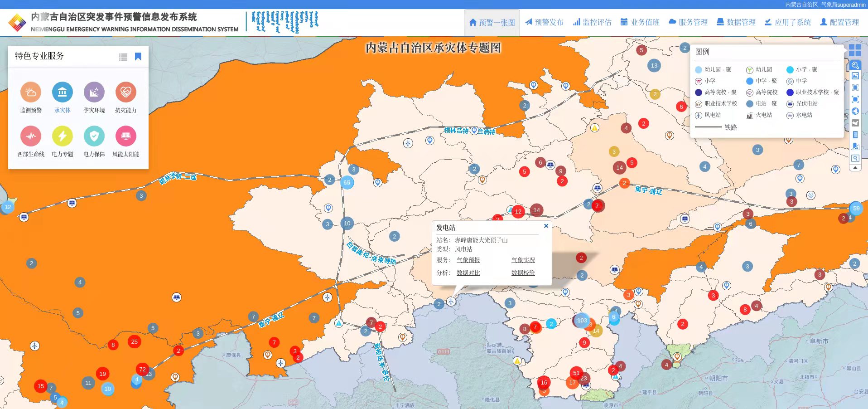Open the 抗灾能力 service icon
Screen dimensions: 868x409
pos(126,93)
